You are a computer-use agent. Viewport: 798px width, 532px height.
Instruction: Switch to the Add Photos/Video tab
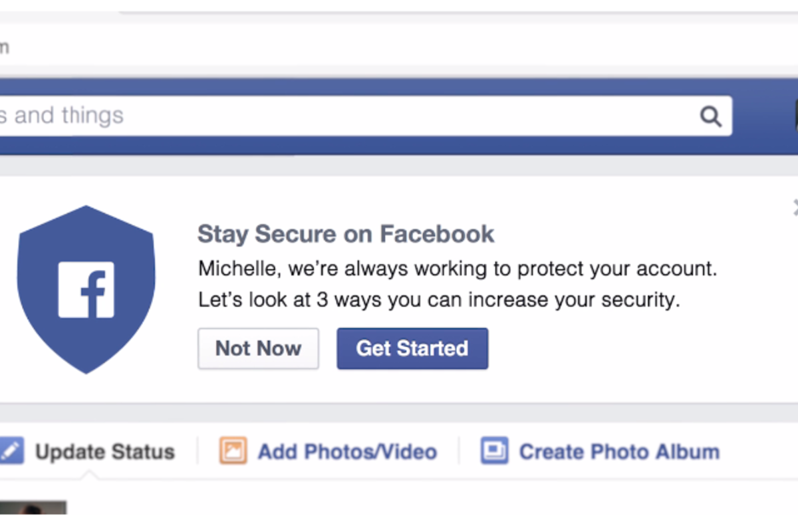point(346,451)
